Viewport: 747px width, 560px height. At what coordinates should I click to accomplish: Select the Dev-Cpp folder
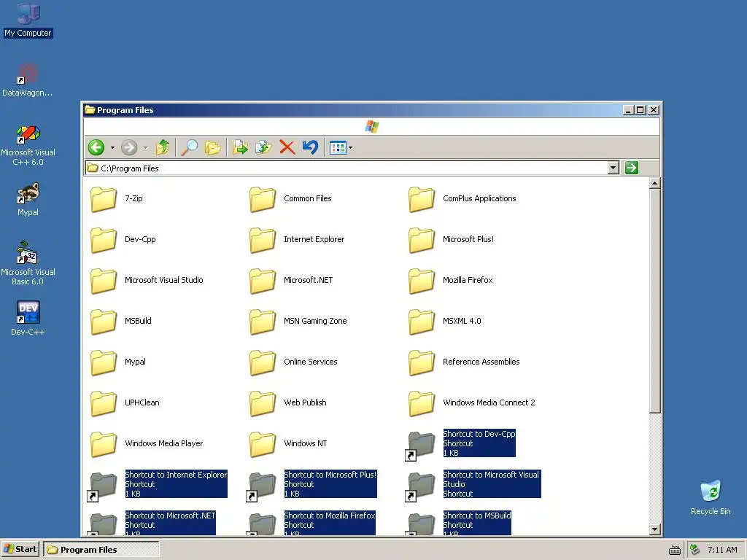123,239
